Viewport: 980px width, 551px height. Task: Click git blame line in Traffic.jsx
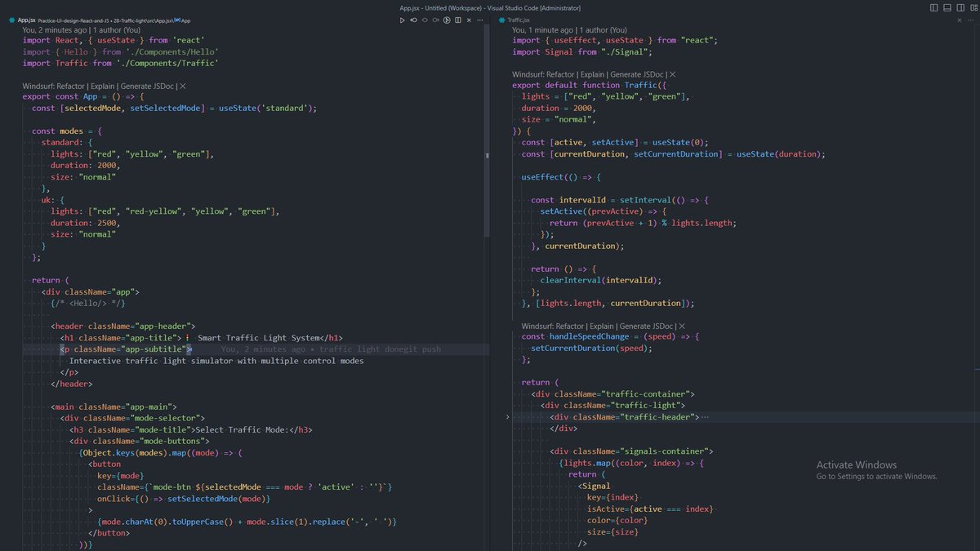(570, 29)
